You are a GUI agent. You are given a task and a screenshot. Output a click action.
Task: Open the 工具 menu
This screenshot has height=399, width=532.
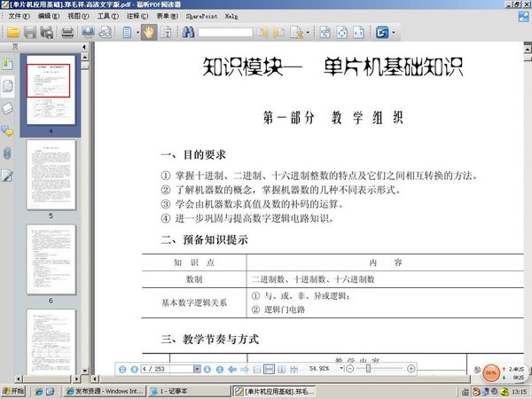pyautogui.click(x=108, y=16)
